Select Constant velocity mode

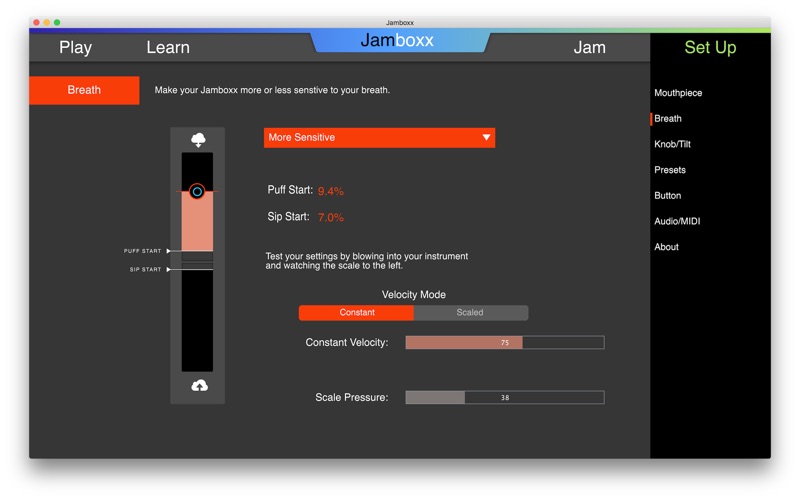pos(357,313)
